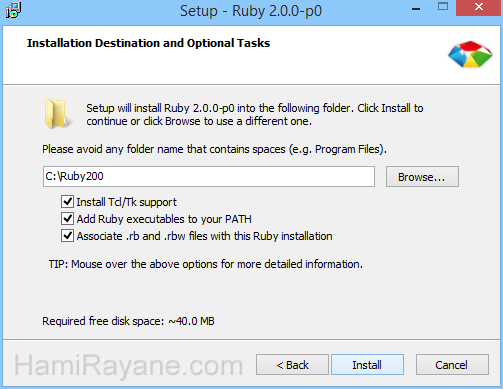
Task: Click the Ruby gem logo icon
Action: coord(470,54)
